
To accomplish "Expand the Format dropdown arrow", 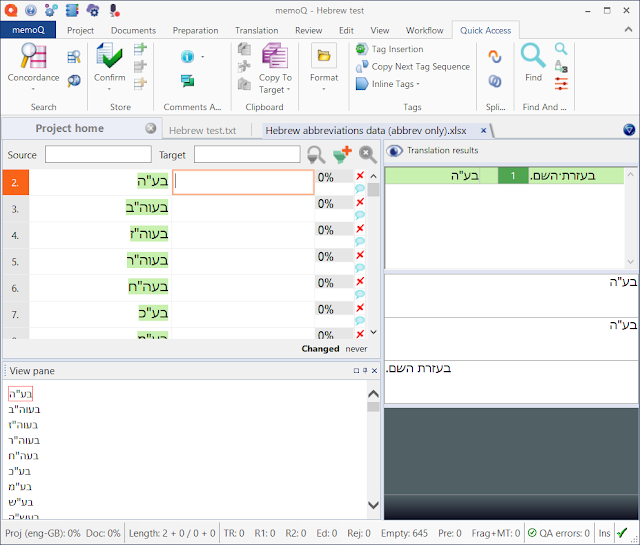I will [324, 89].
